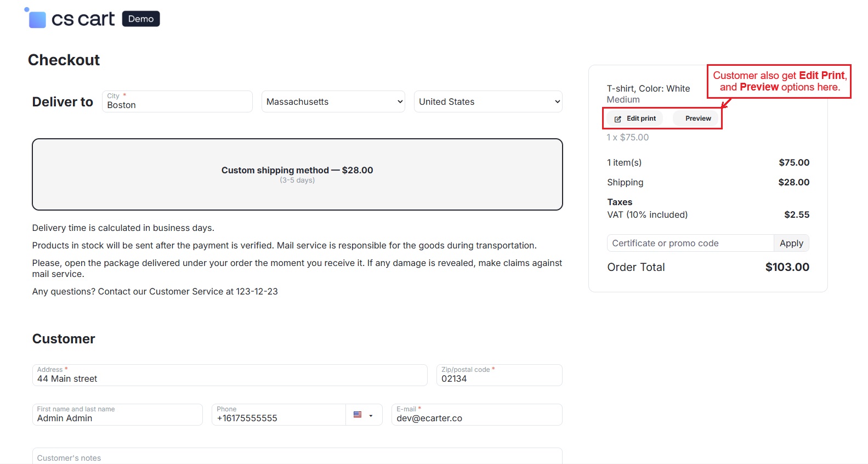Viewport: 868px width, 464px height.
Task: Open the Massachusetts state dropdown
Action: (x=333, y=102)
